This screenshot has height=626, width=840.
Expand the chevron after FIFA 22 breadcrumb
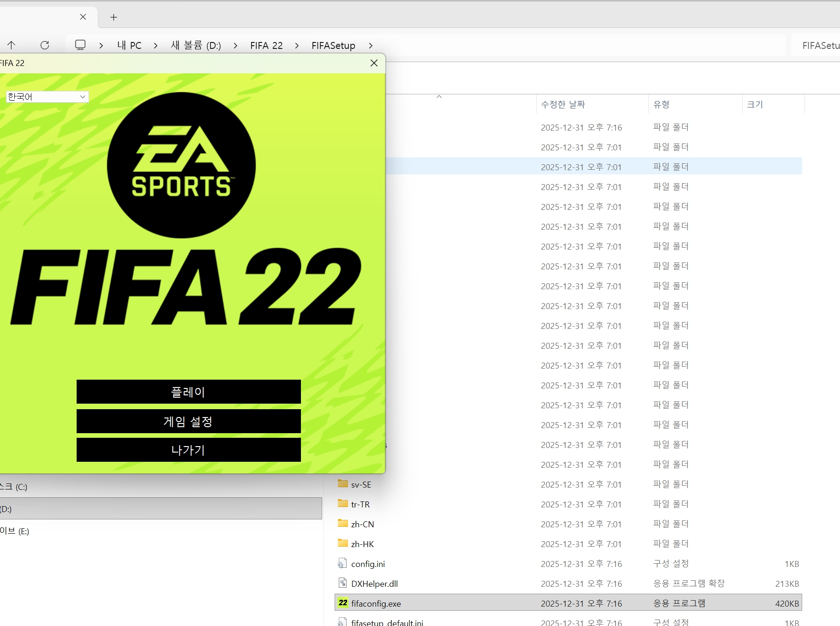tap(297, 45)
